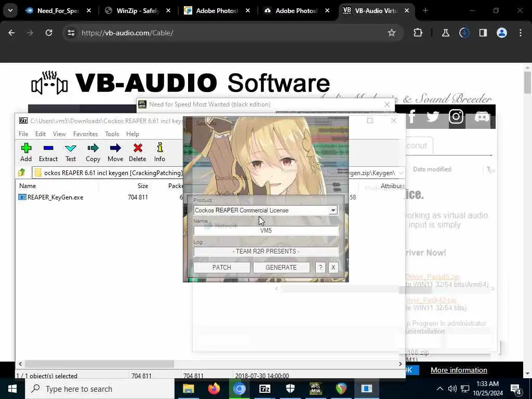Viewport: 532px width, 399px height.
Task: Open VB-Audio Instagram link
Action: point(456,117)
